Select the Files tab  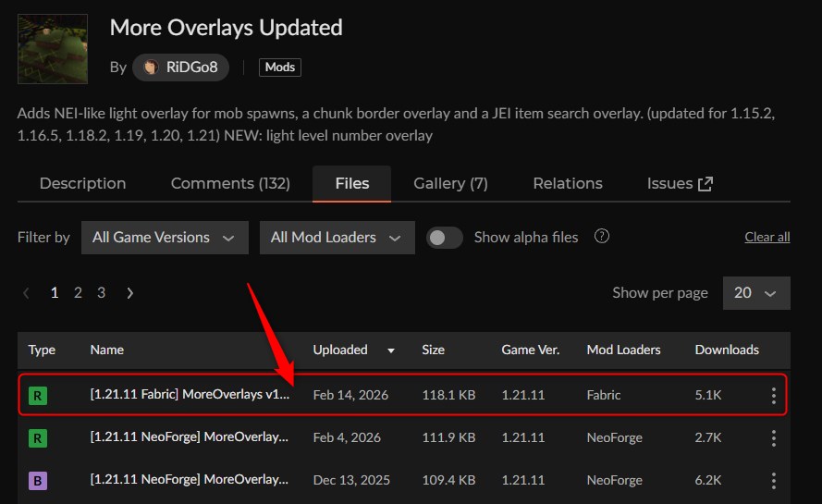pos(351,183)
